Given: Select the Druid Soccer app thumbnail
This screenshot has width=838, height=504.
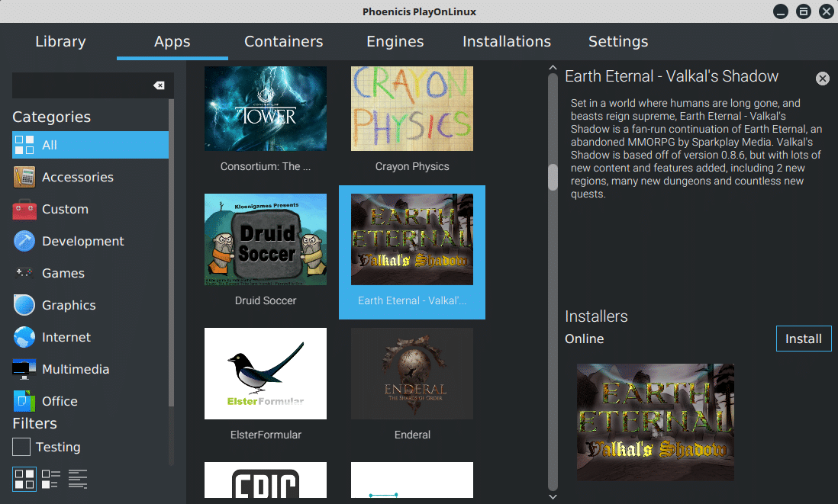Looking at the screenshot, I should (x=266, y=239).
